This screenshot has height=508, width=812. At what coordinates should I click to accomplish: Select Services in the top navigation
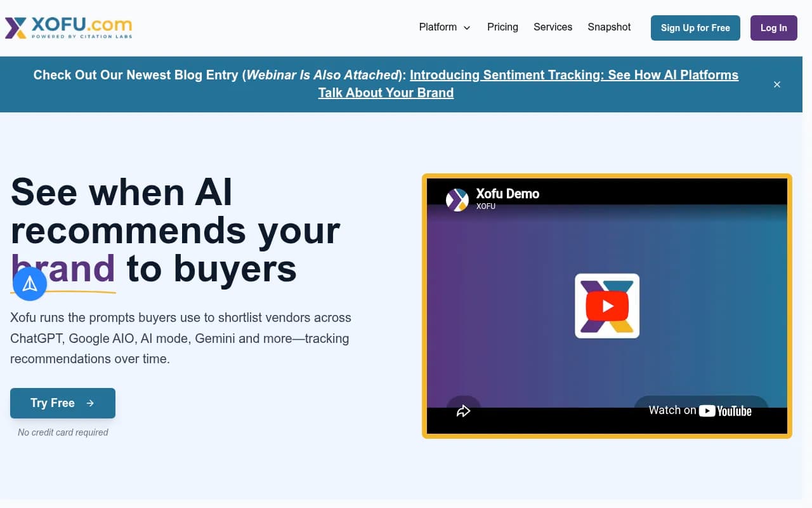tap(553, 27)
